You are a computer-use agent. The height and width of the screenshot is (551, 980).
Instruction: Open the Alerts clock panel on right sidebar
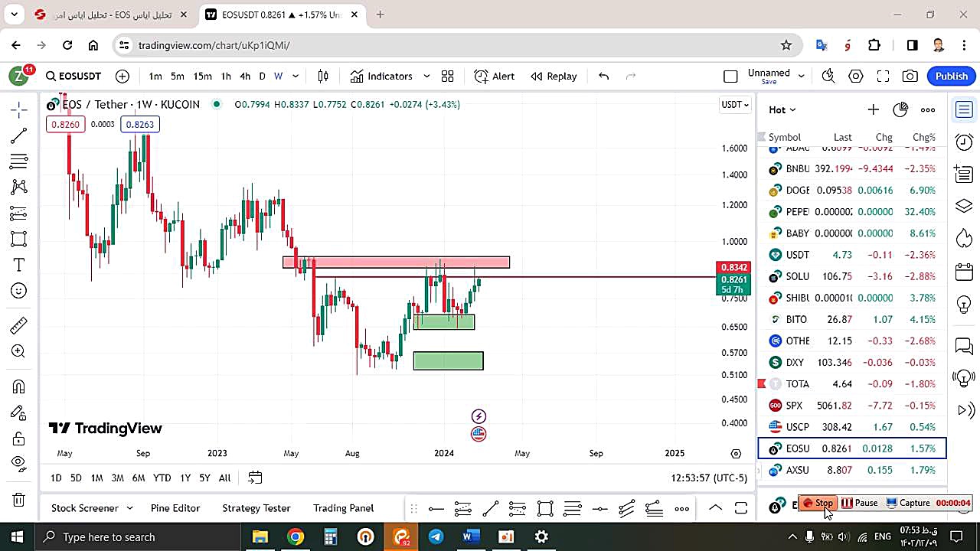point(964,142)
